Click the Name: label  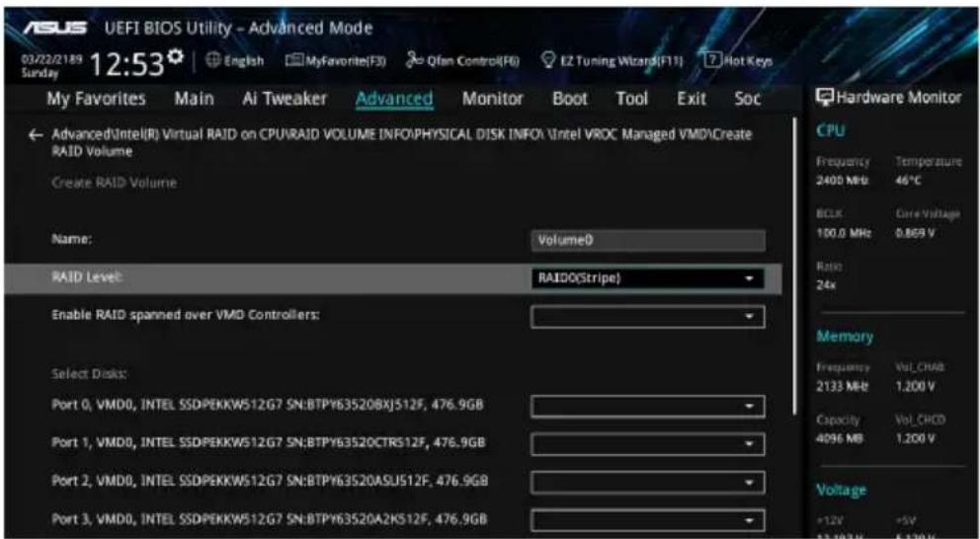pyautogui.click(x=72, y=239)
